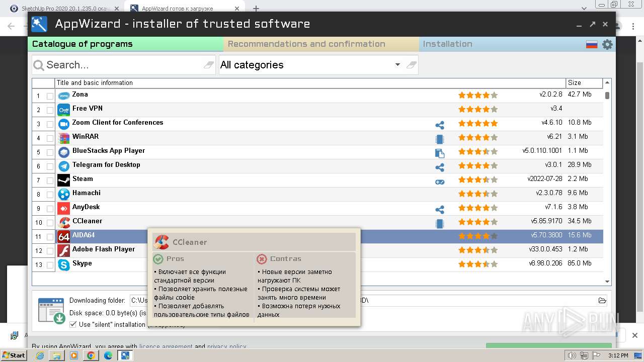This screenshot has height=362, width=644.
Task: Click the Windows Start button
Action: 14,355
